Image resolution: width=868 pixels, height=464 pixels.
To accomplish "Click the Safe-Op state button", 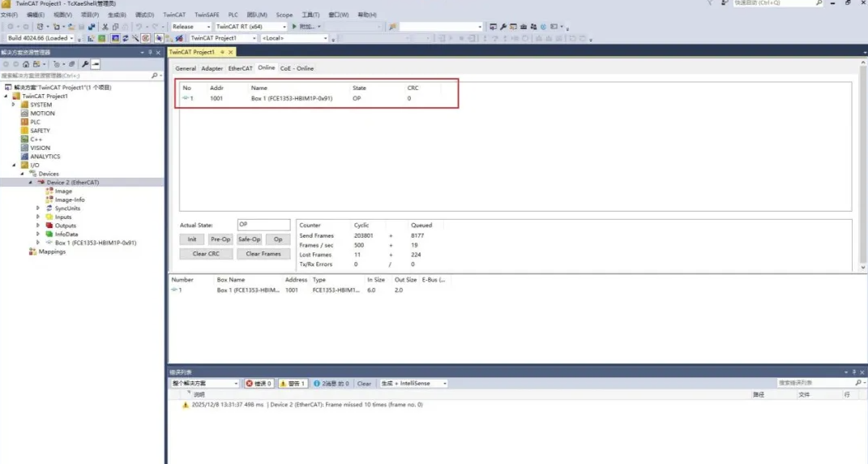I will [x=249, y=239].
